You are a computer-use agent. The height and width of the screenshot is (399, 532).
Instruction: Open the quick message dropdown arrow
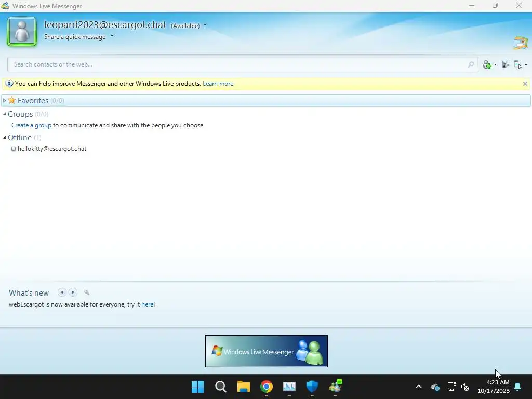point(112,36)
